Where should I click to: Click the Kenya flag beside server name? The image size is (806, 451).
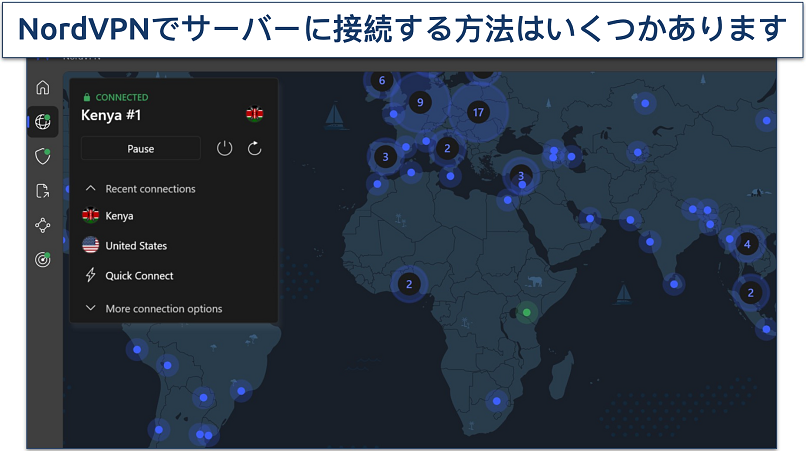tap(254, 114)
